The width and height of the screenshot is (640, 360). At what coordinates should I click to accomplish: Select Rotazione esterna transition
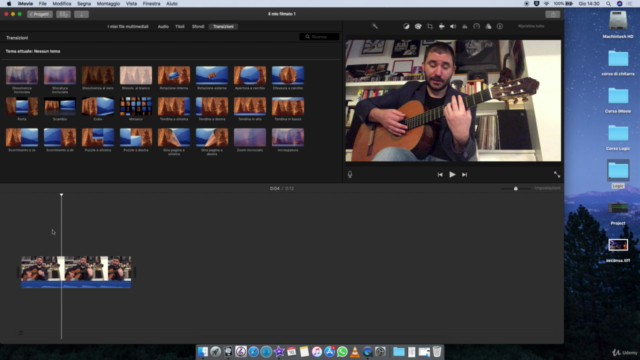(x=212, y=75)
